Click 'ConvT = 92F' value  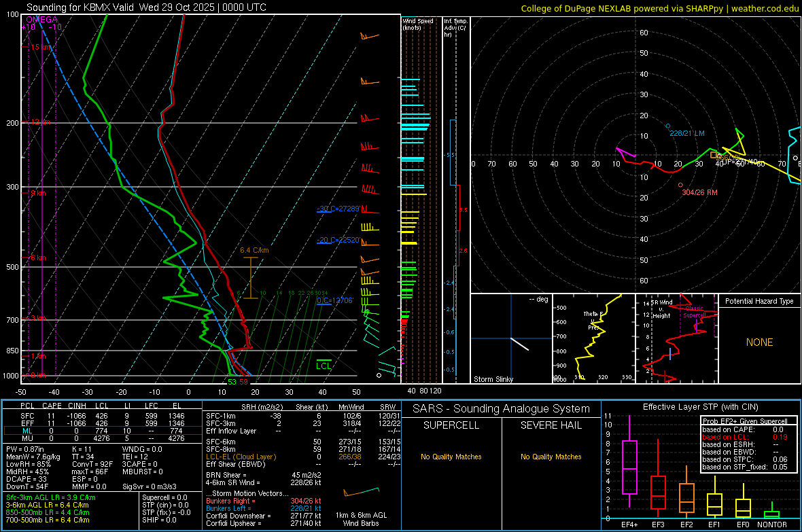[x=92, y=464]
